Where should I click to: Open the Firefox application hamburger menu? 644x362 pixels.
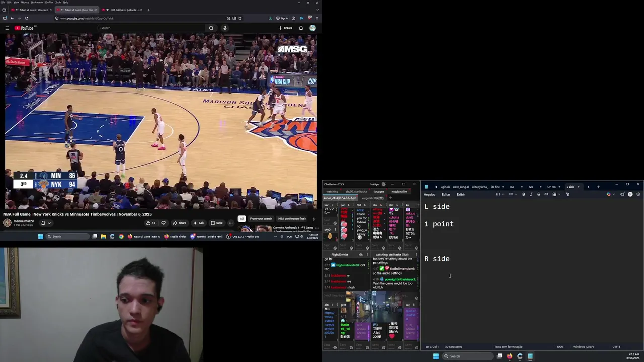tap(317, 18)
